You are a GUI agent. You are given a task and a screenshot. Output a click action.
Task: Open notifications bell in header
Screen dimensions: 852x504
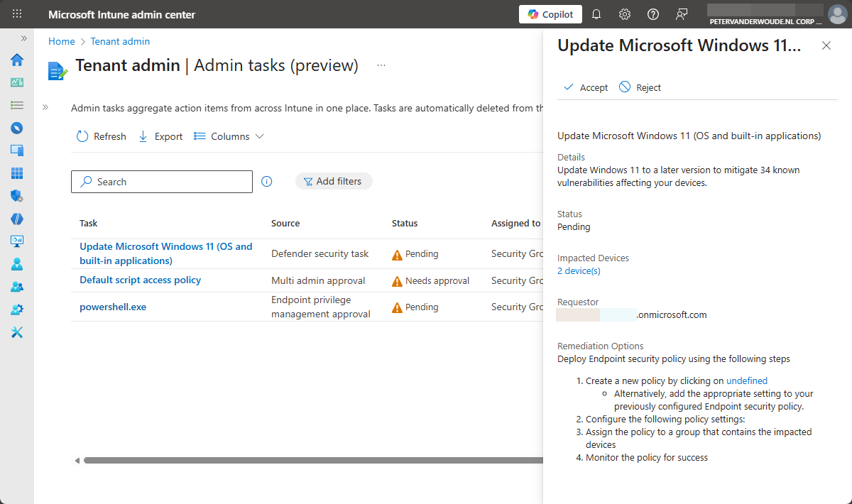click(x=596, y=14)
